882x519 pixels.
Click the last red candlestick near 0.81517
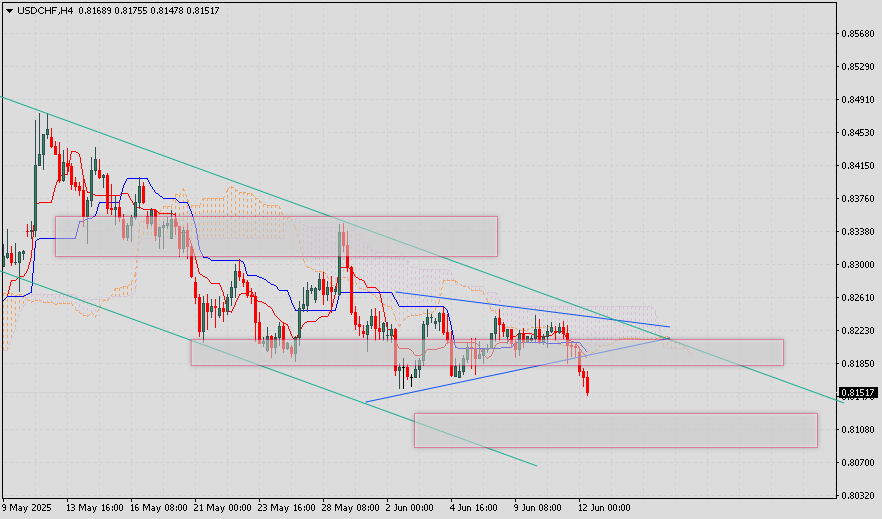(587, 386)
